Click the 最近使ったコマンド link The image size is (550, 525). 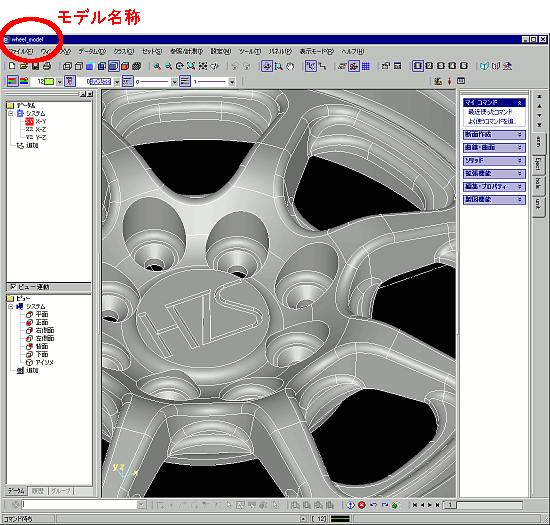[x=490, y=112]
